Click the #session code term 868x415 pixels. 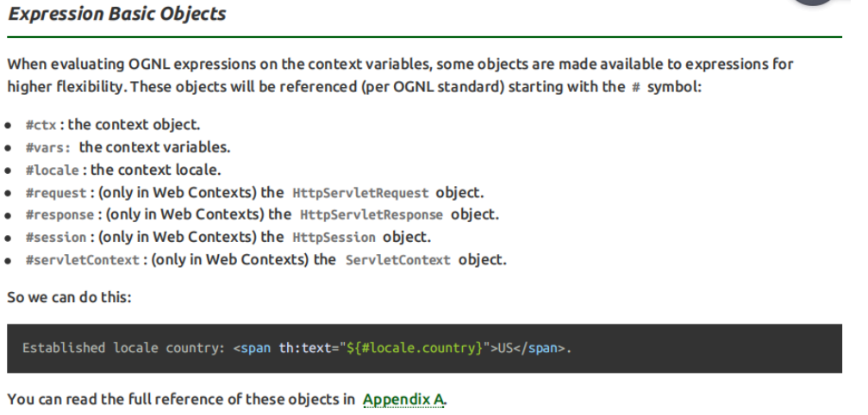pyautogui.click(x=56, y=238)
